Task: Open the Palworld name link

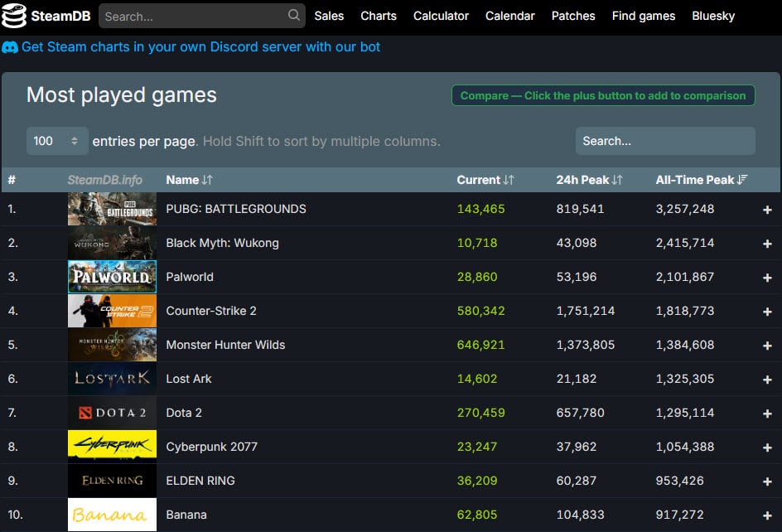Action: click(x=190, y=277)
